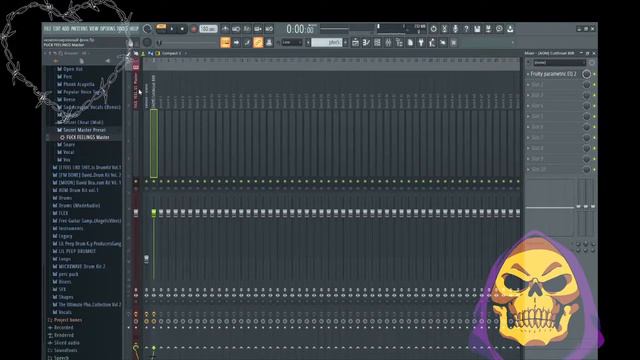640x360 pixels.
Task: Click the Master track volume fader
Action: (136, 213)
